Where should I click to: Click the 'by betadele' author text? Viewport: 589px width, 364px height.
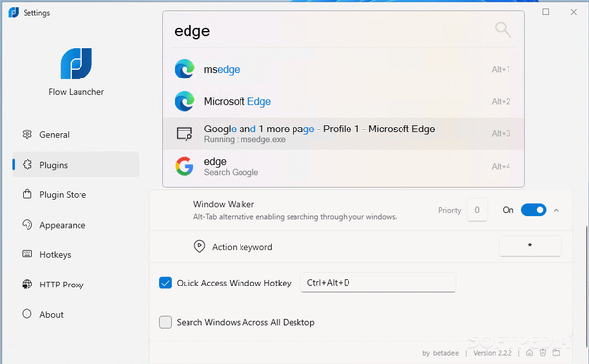click(x=441, y=353)
